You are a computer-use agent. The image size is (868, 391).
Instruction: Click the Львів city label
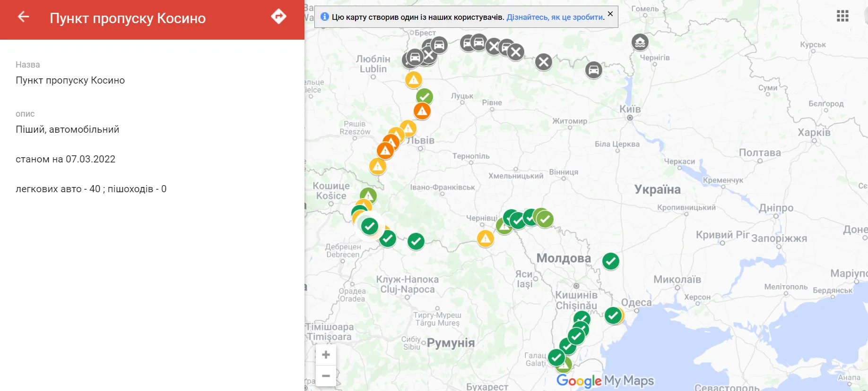click(x=420, y=140)
